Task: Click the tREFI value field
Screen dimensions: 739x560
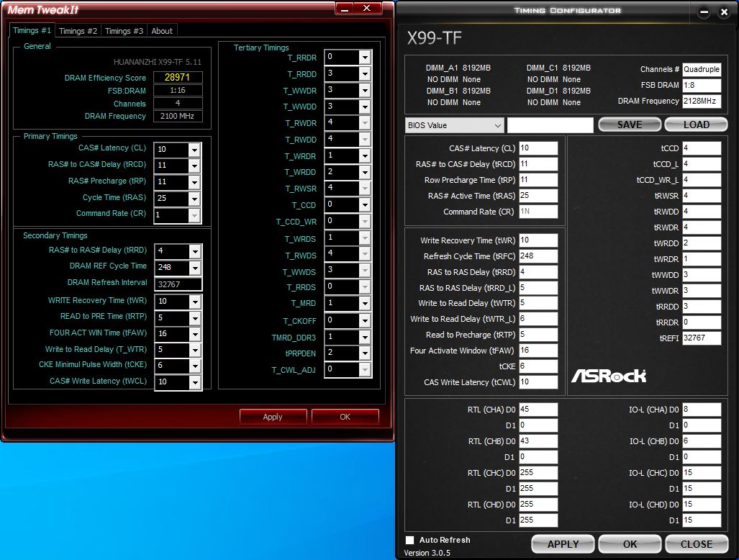Action: (702, 338)
